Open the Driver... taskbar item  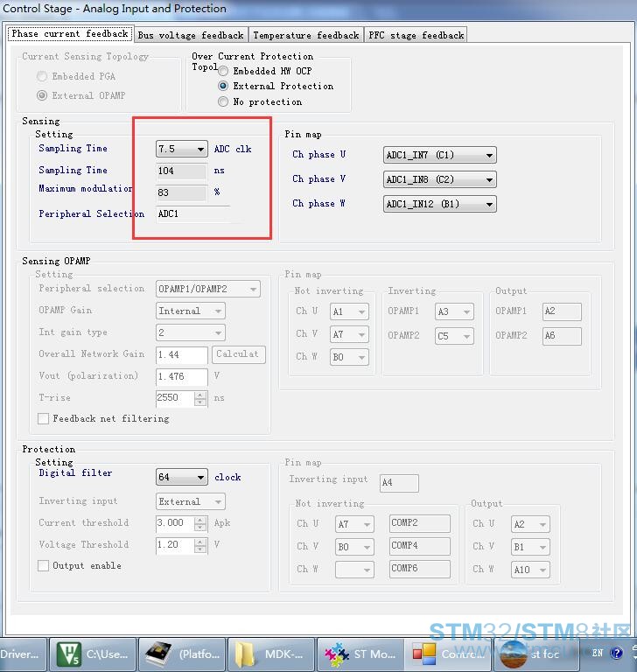coord(23,654)
